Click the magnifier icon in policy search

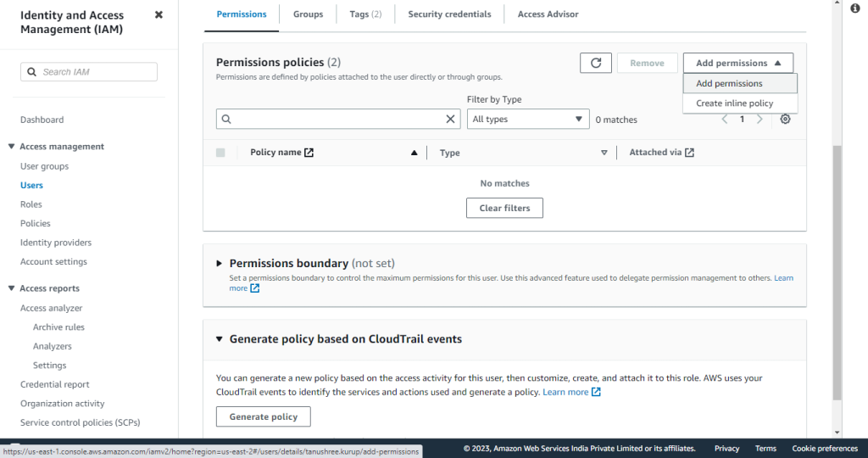226,119
